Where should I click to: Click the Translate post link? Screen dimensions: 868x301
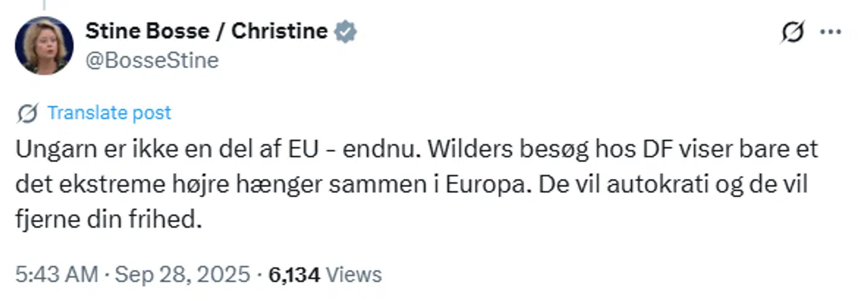(x=109, y=113)
